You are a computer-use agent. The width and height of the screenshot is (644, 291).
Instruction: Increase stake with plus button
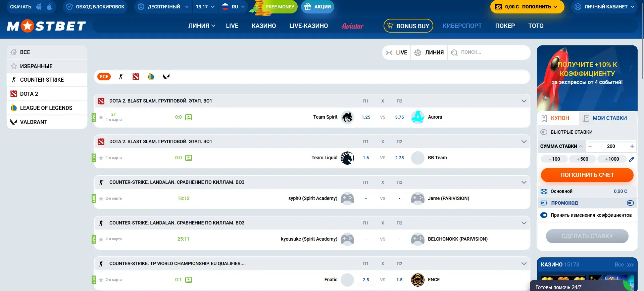point(632,146)
